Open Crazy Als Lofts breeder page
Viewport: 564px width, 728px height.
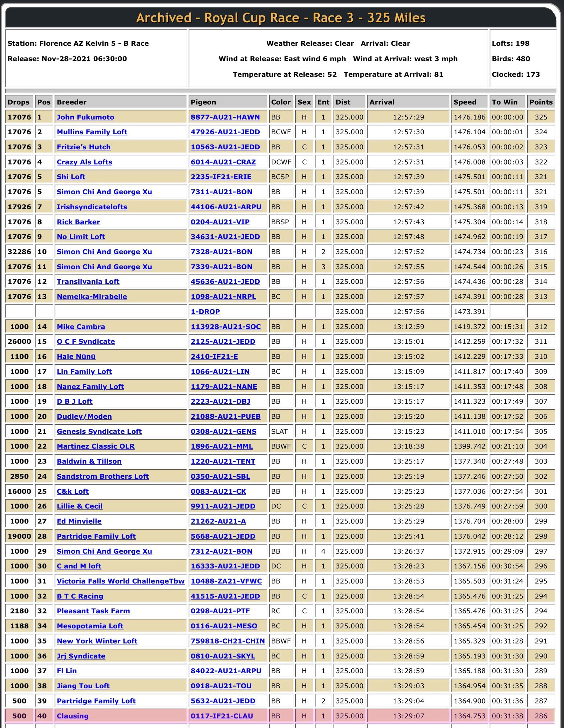(x=84, y=162)
